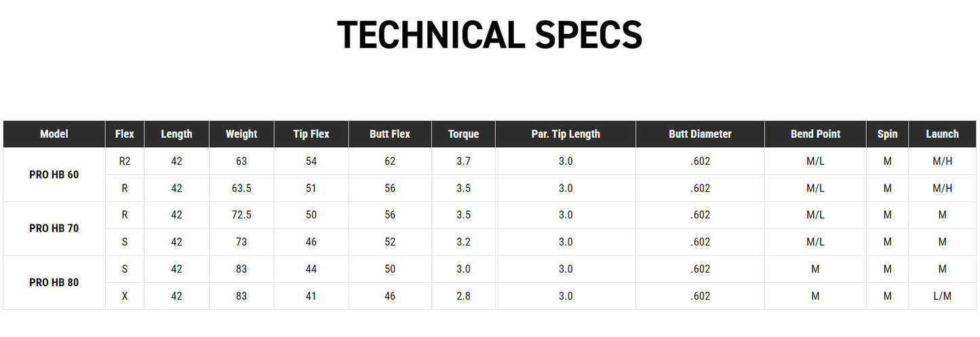The image size is (980, 337).
Task: Select the L/M launch value
Action: pyautogui.click(x=942, y=296)
